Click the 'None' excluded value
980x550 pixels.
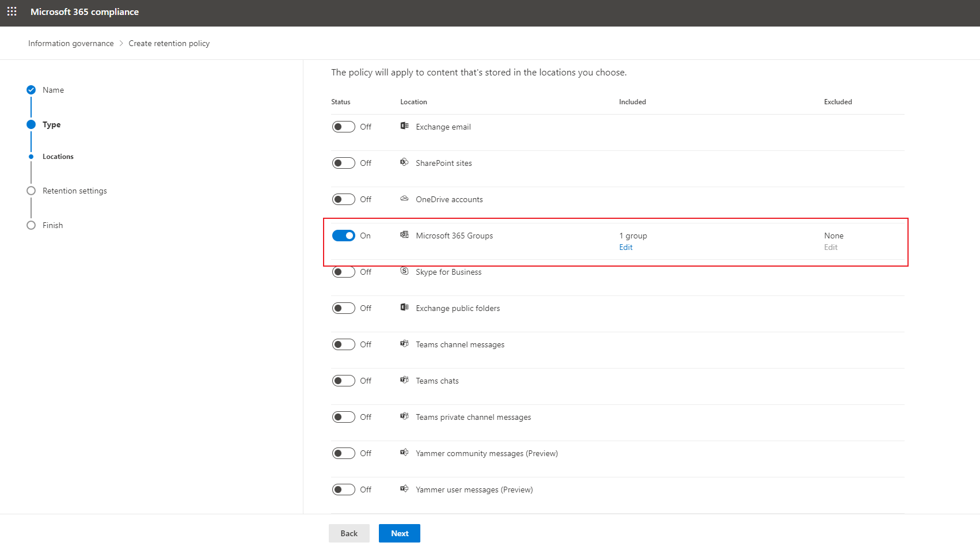tap(834, 236)
